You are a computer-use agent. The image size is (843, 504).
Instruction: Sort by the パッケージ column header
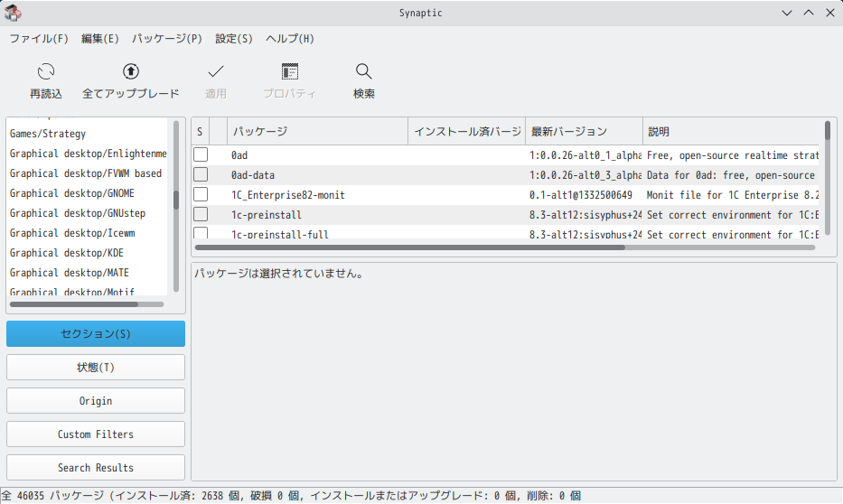pos(318,132)
